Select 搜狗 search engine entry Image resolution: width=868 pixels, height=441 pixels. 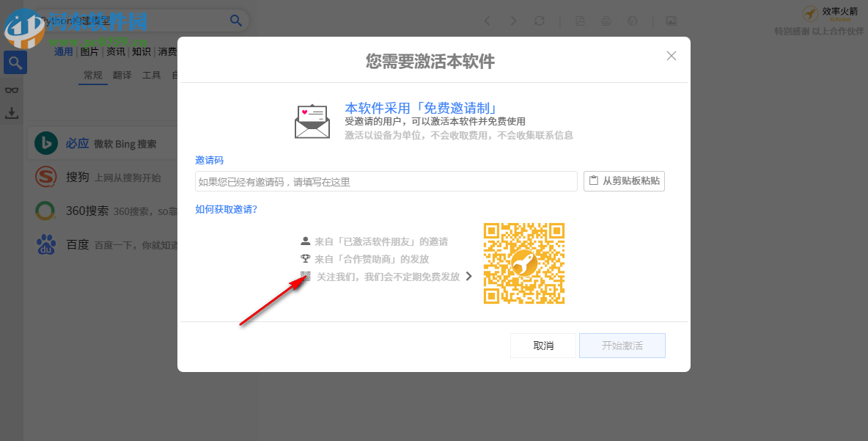coord(103,177)
